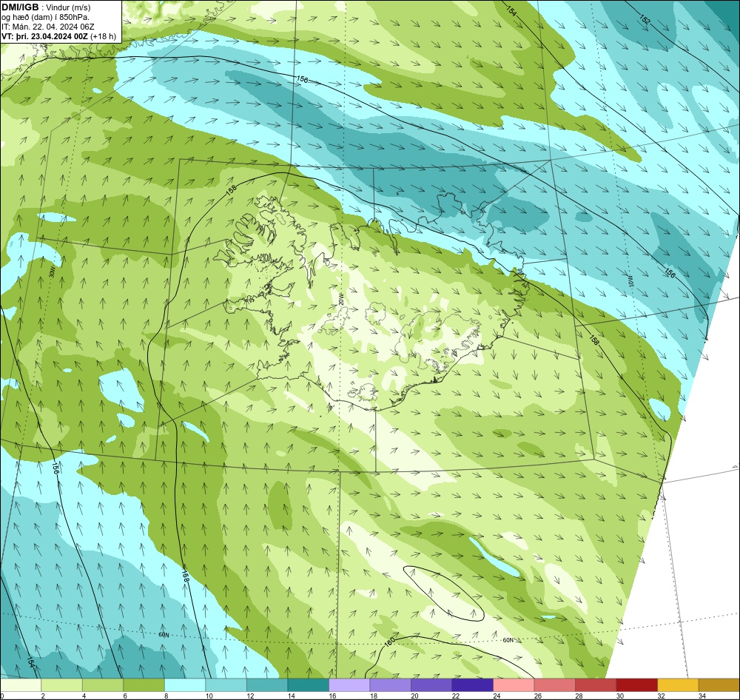Select the legend swatch between 18 and 20
Image resolution: width=740 pixels, height=700 pixels.
390,685
